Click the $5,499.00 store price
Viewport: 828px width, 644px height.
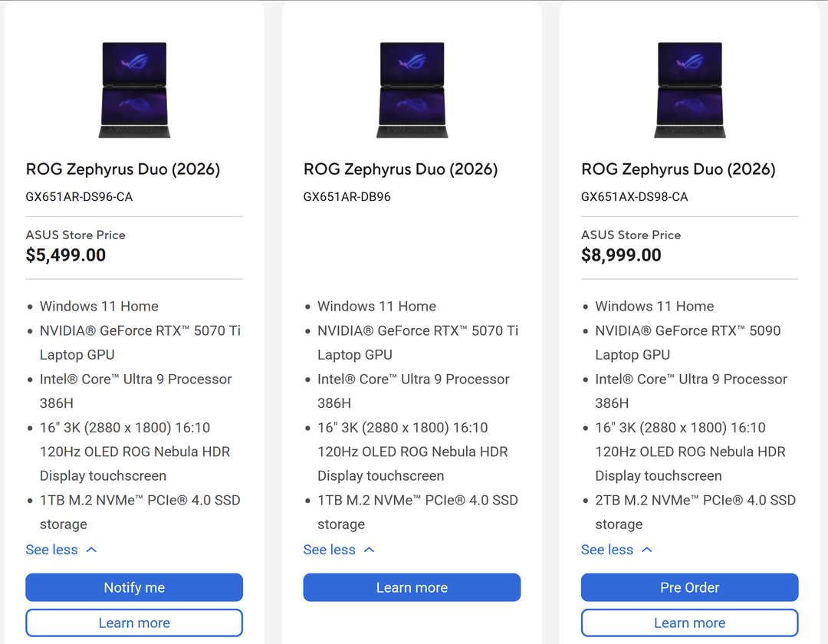coord(66,255)
